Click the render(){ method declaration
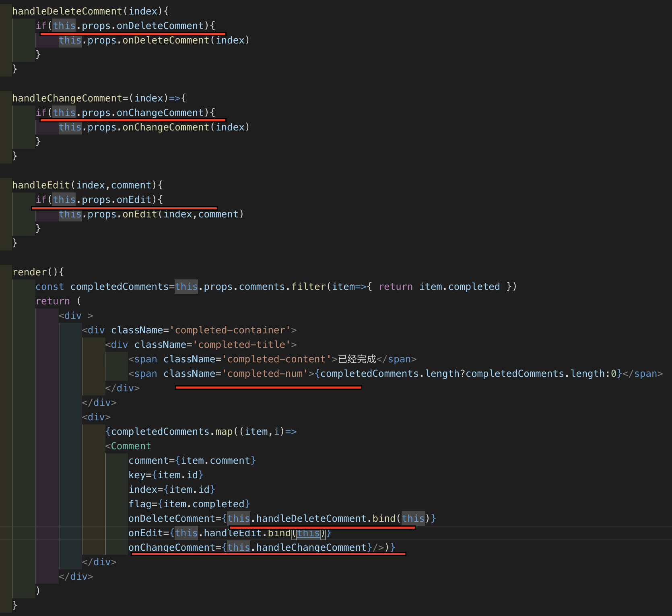Screen dimensions: 672x616 point(38,272)
